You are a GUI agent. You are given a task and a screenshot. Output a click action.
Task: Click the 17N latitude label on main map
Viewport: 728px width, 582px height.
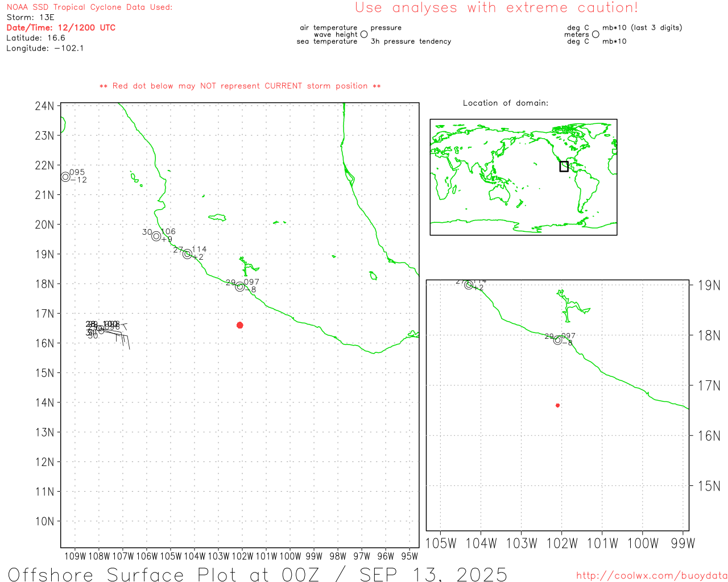coord(44,314)
